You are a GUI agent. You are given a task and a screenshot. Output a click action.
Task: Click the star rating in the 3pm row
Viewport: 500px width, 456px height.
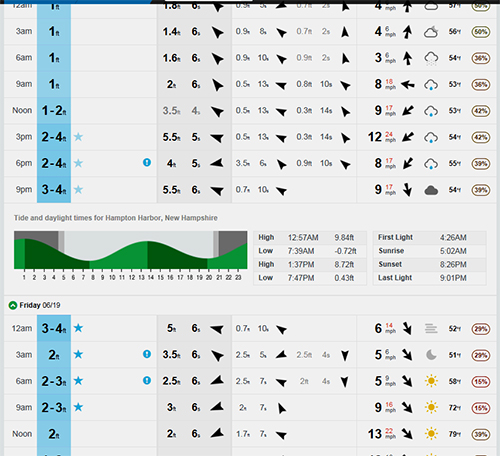[78, 137]
